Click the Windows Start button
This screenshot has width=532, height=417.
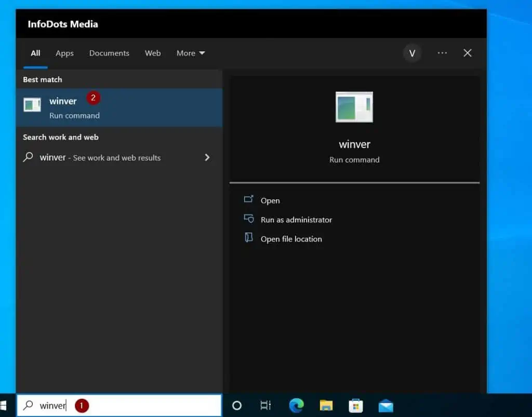(x=3, y=406)
